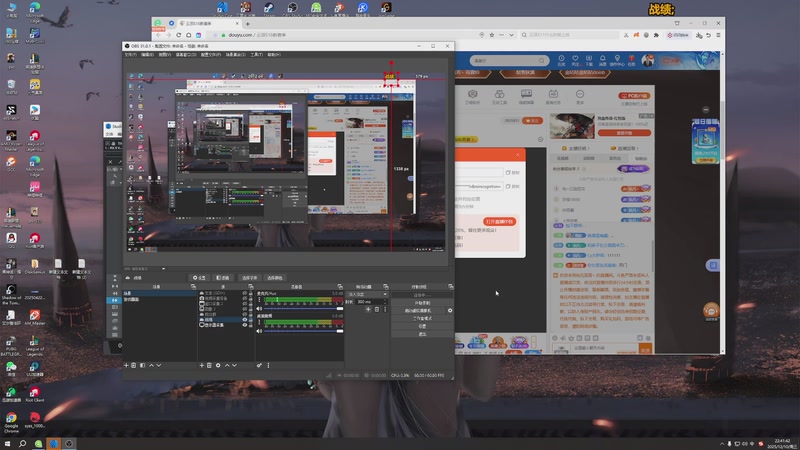Viewport: 800px width, 450px height.
Task: Adjust Mic/Aux volume slider
Action: click(x=304, y=309)
